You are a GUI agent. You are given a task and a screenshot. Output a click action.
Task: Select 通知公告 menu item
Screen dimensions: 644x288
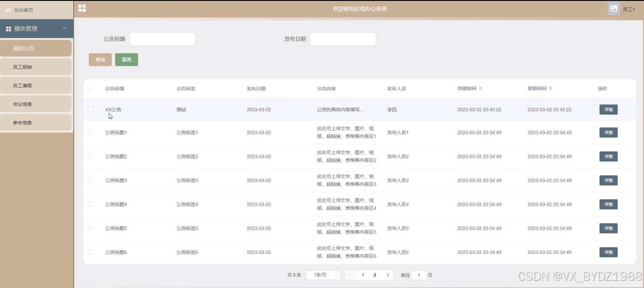(36, 48)
